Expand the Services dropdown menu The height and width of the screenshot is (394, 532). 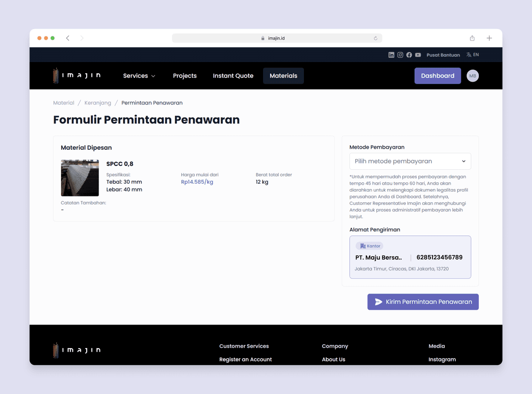pyautogui.click(x=139, y=76)
